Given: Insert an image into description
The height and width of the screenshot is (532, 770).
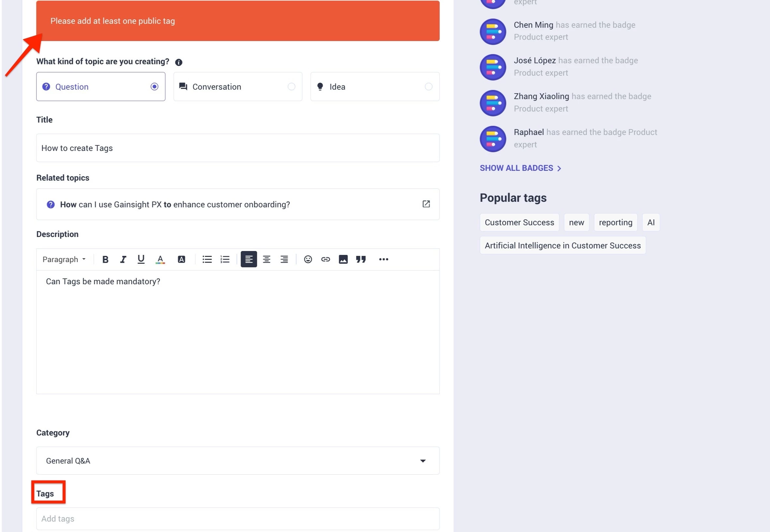Looking at the screenshot, I should [343, 259].
